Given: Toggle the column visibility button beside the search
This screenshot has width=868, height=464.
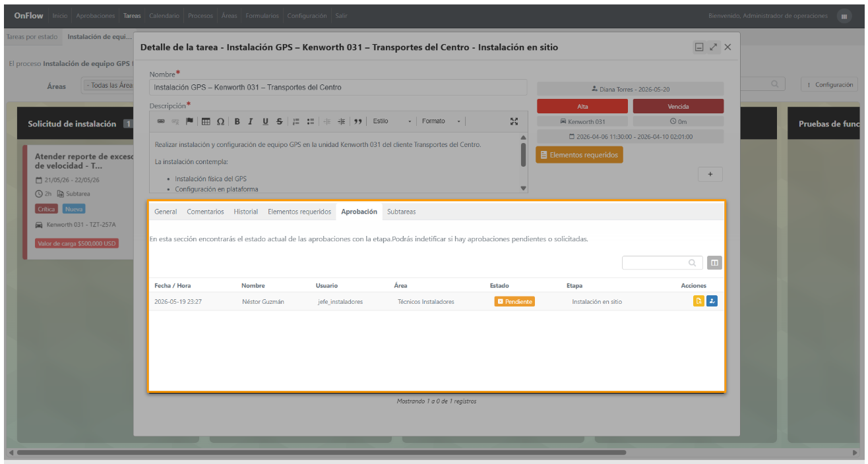Looking at the screenshot, I should 715,263.
